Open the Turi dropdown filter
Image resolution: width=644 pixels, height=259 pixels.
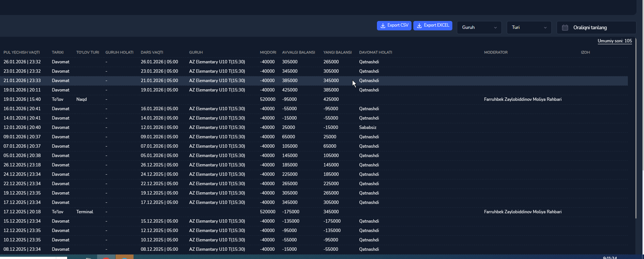[x=529, y=27]
